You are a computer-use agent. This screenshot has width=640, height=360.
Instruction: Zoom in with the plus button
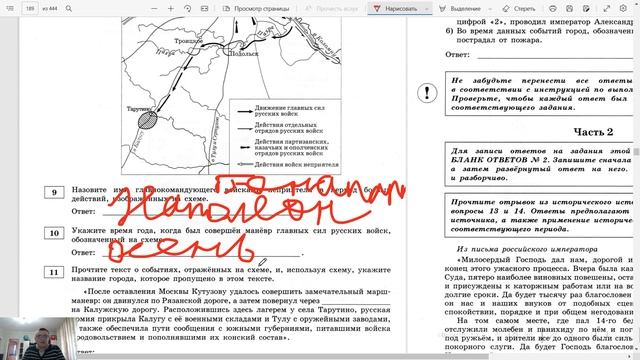171,8
